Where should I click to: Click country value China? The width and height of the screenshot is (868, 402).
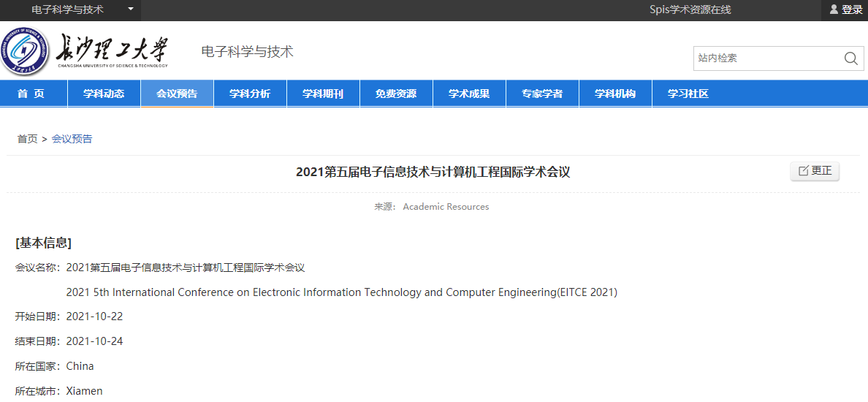click(80, 366)
